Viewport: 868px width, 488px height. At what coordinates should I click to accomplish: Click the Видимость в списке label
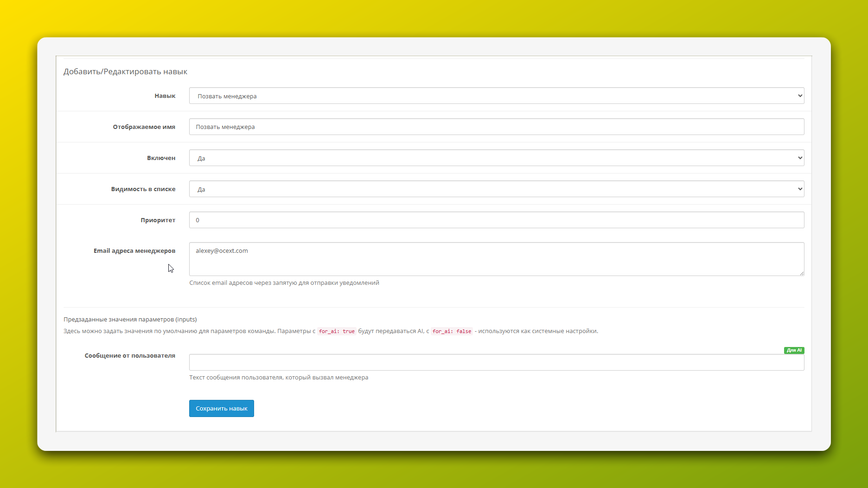click(143, 189)
